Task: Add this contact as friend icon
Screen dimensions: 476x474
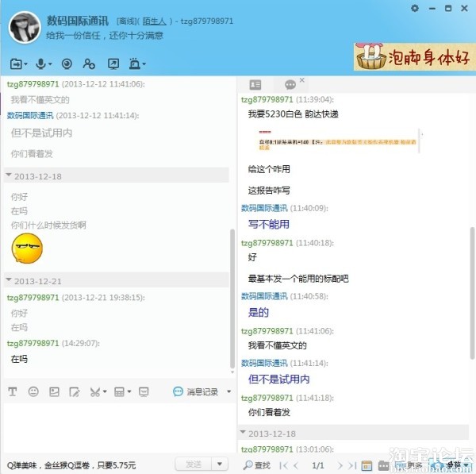Action: [x=89, y=64]
